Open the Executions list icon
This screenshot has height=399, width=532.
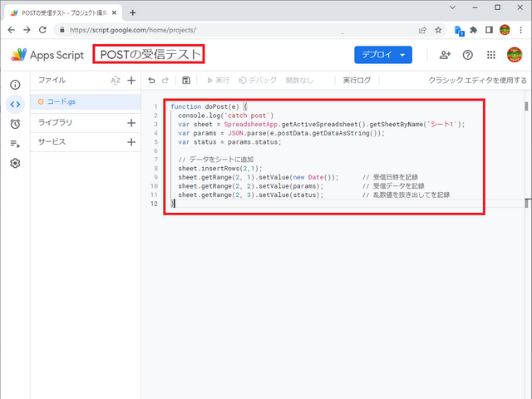[x=15, y=144]
